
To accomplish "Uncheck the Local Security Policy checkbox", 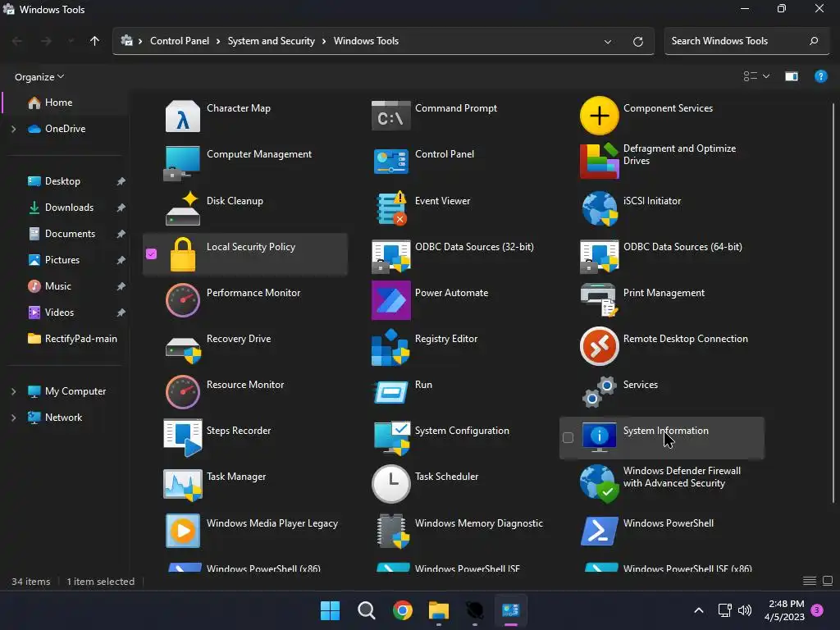I will pos(151,254).
